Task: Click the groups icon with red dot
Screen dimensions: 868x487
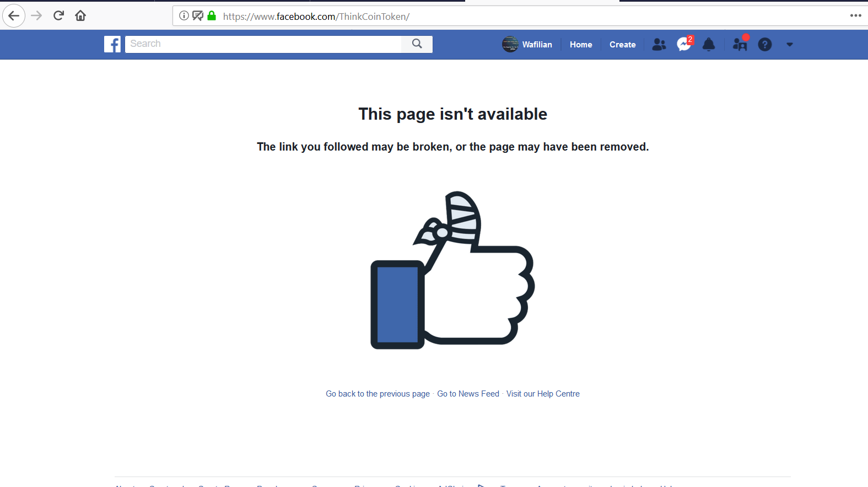Action: tap(740, 44)
